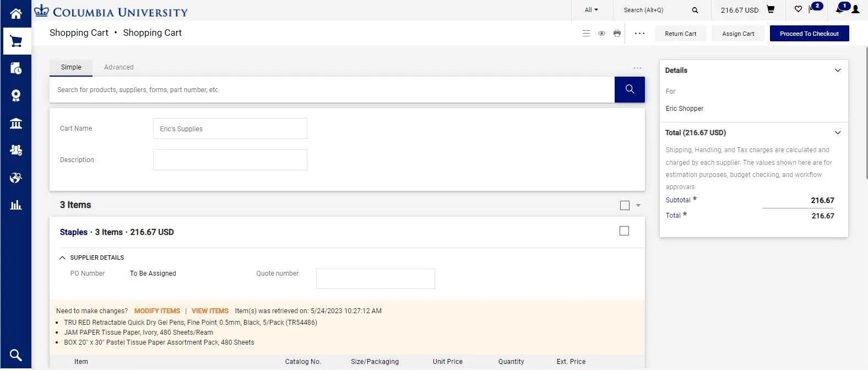The width and height of the screenshot is (868, 370).
Task: Click the TRU RED Retractable Gel Pens item
Action: click(x=191, y=323)
